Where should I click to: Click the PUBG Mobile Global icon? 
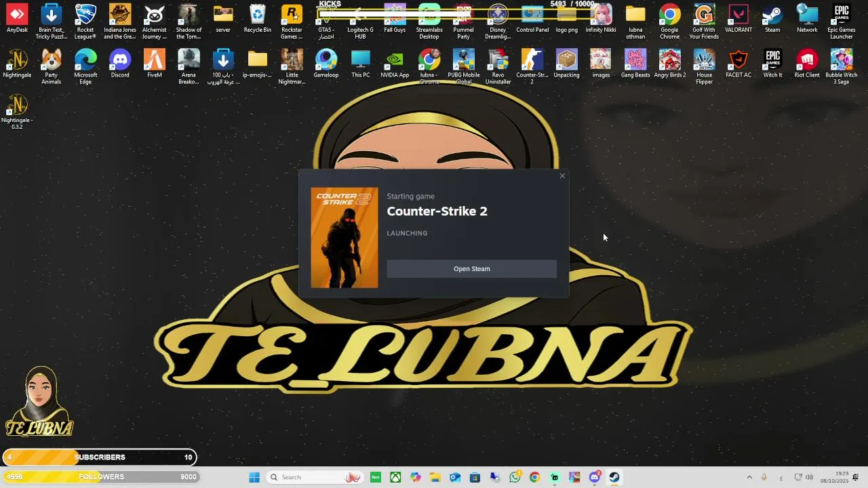coord(464,67)
